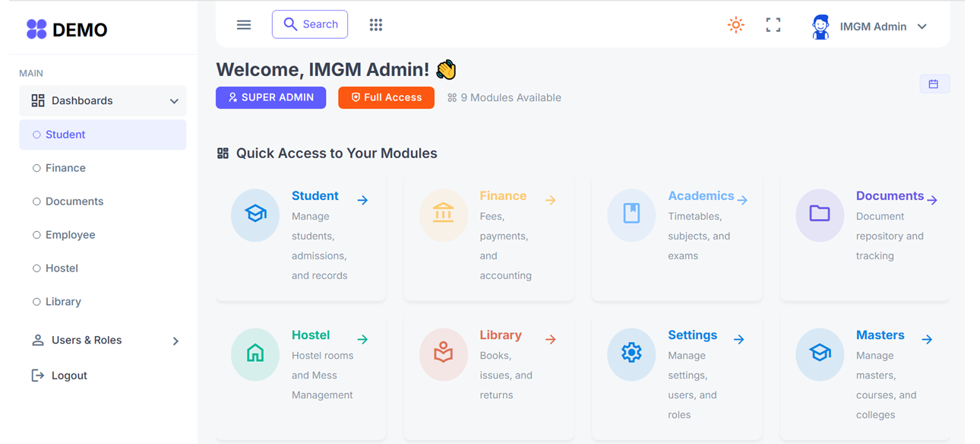Click the bank icon on the Finance module card
980x444 pixels.
tap(443, 215)
